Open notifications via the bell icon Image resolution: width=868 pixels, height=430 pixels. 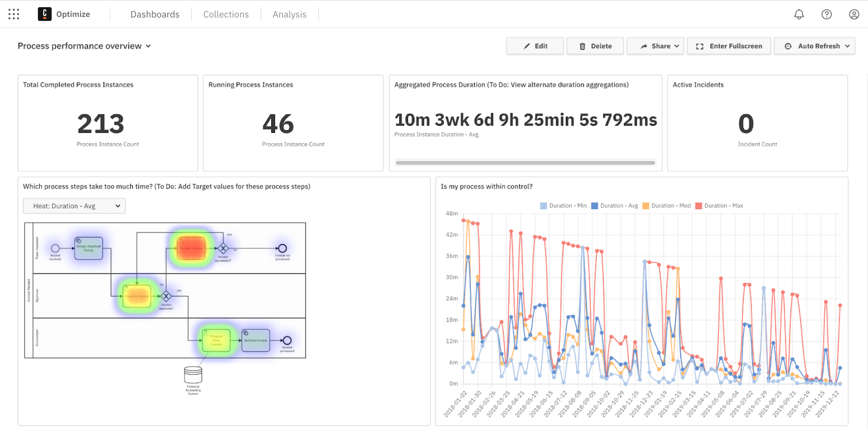799,14
